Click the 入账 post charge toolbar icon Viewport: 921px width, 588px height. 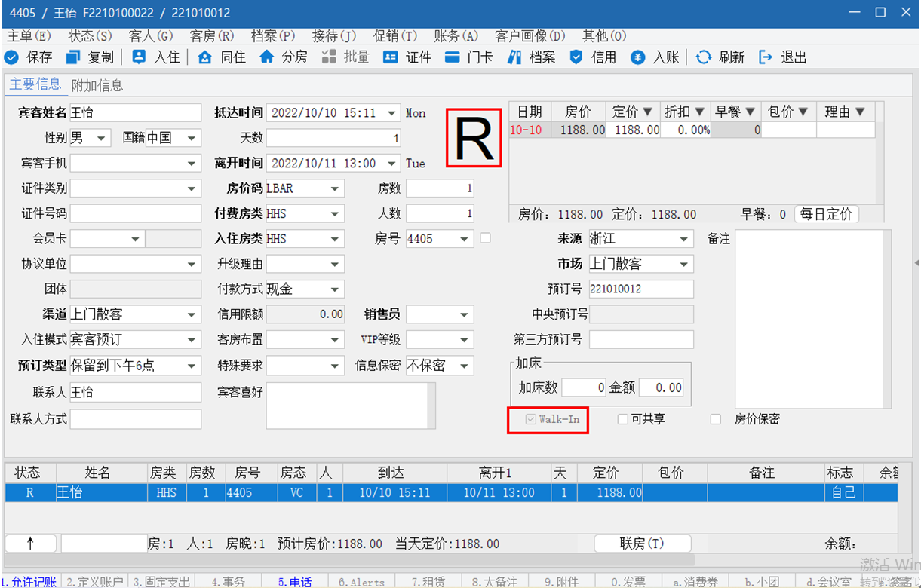tap(638, 57)
